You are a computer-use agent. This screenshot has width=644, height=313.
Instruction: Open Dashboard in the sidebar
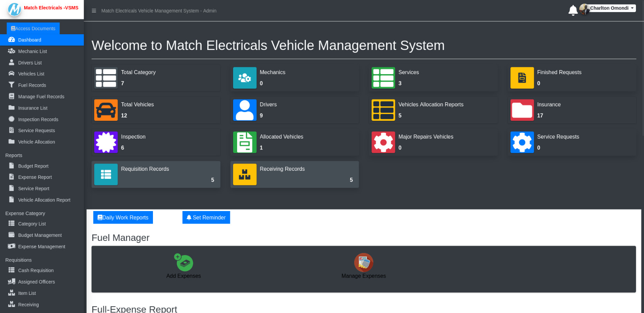pos(42,40)
